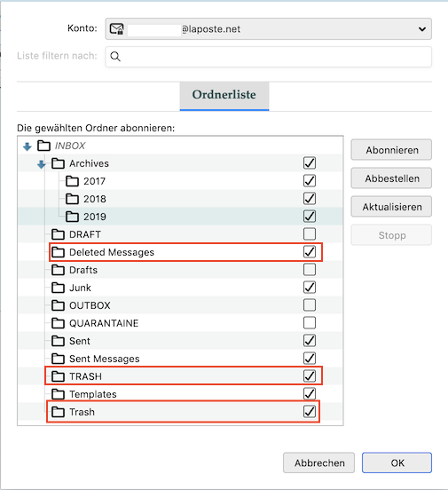
Task: Click the Archives folder icon
Action: (59, 163)
